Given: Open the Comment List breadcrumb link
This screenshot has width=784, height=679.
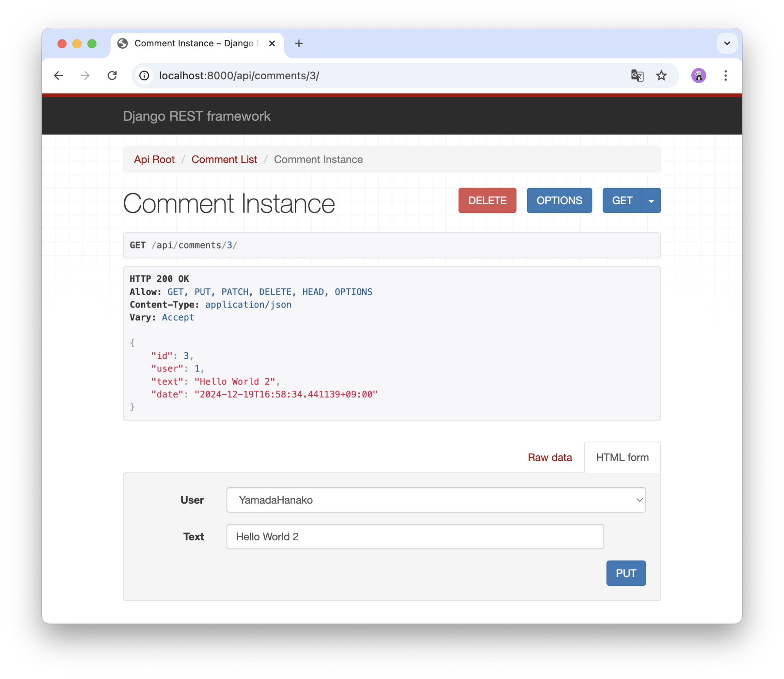Looking at the screenshot, I should [x=224, y=159].
